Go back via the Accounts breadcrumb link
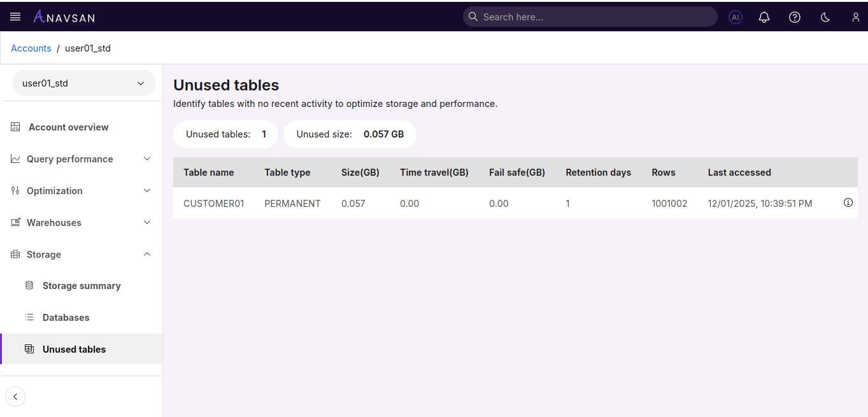The width and height of the screenshot is (868, 417). tap(31, 48)
